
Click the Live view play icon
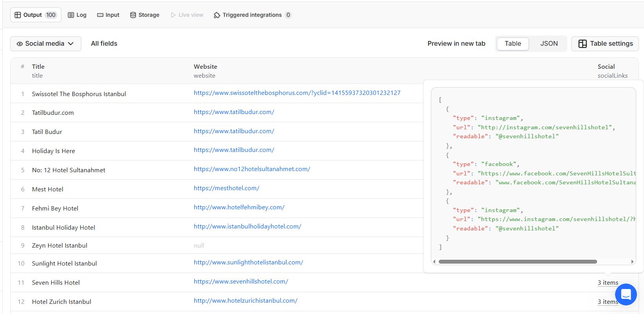173,15
